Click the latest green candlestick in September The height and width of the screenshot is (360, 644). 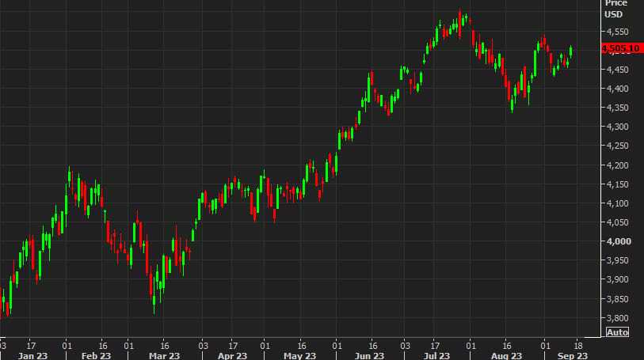[571, 51]
